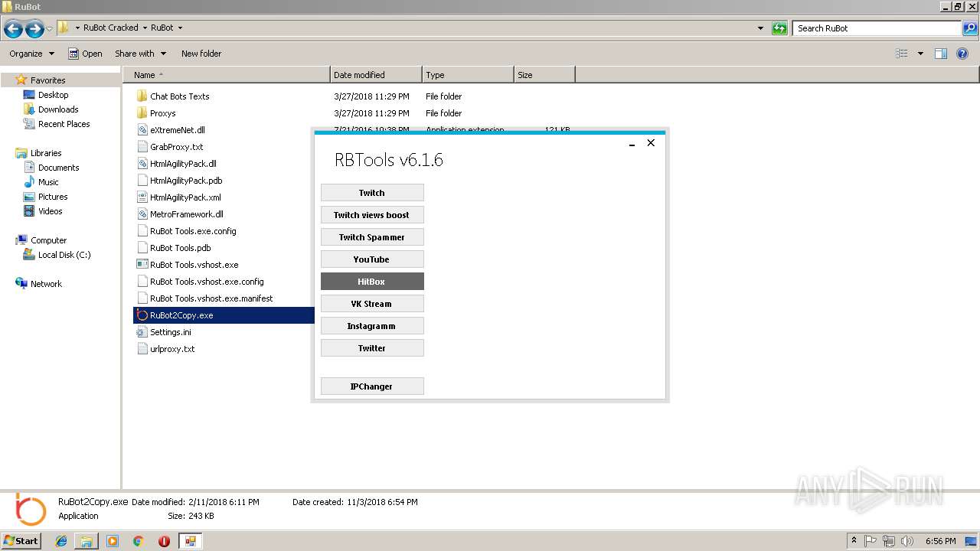This screenshot has height=551, width=980.
Task: Open Favorites in navigation pane
Action: (47, 80)
